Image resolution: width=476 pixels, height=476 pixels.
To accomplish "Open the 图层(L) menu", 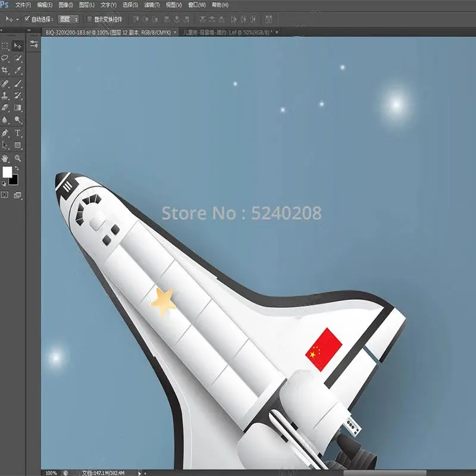I will tap(86, 5).
